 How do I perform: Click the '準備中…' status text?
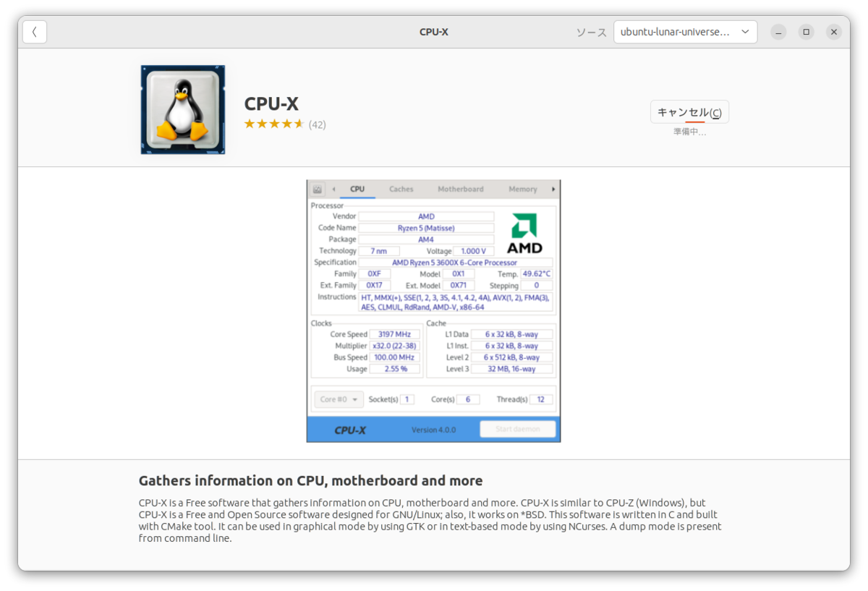point(689,132)
